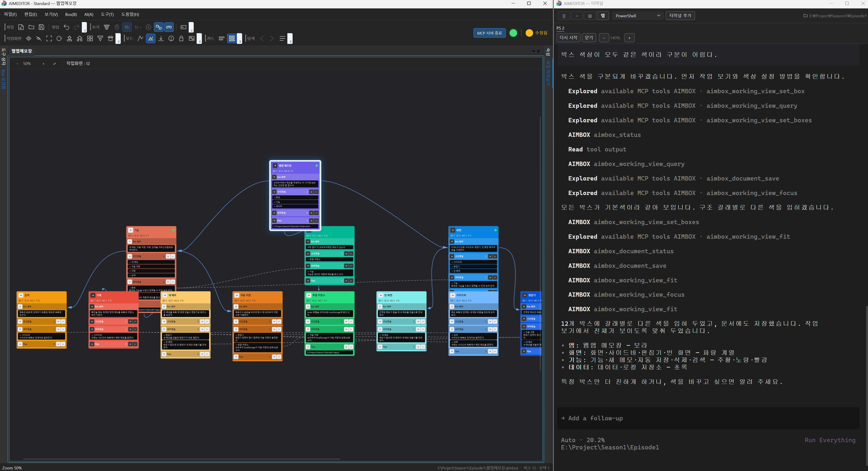Undo the last edit
Image resolution: width=868 pixels, height=471 pixels.
[x=66, y=27]
